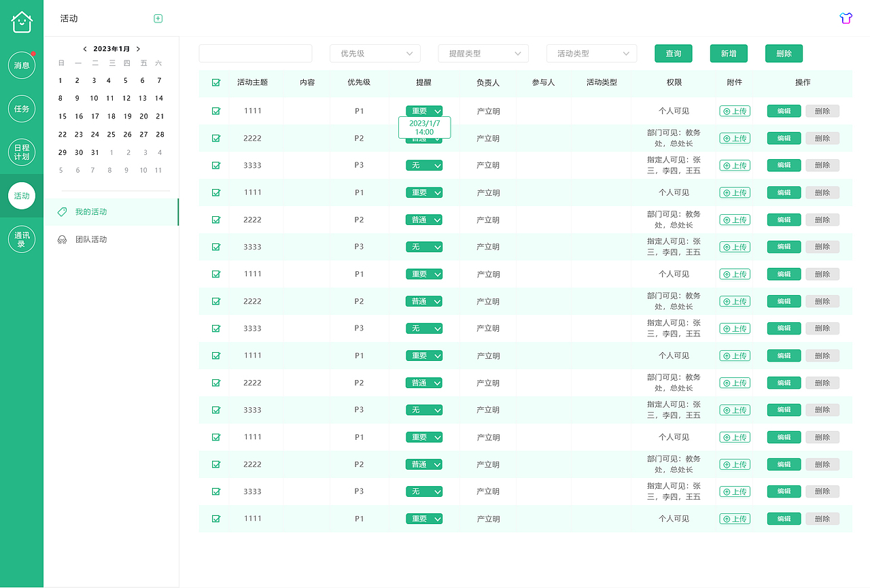Click the 查询 button
Viewport: 870px width, 588px height.
(x=674, y=54)
